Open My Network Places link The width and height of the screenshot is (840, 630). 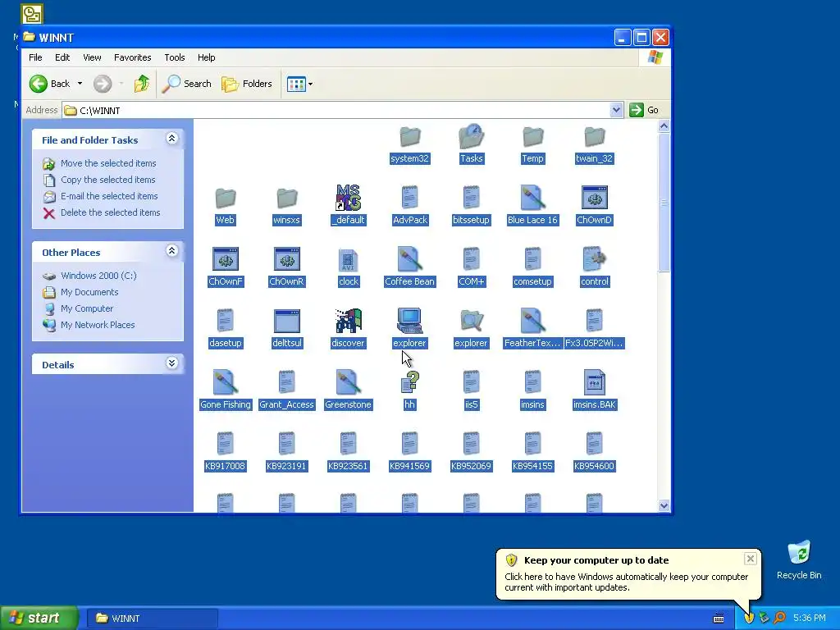tap(98, 325)
